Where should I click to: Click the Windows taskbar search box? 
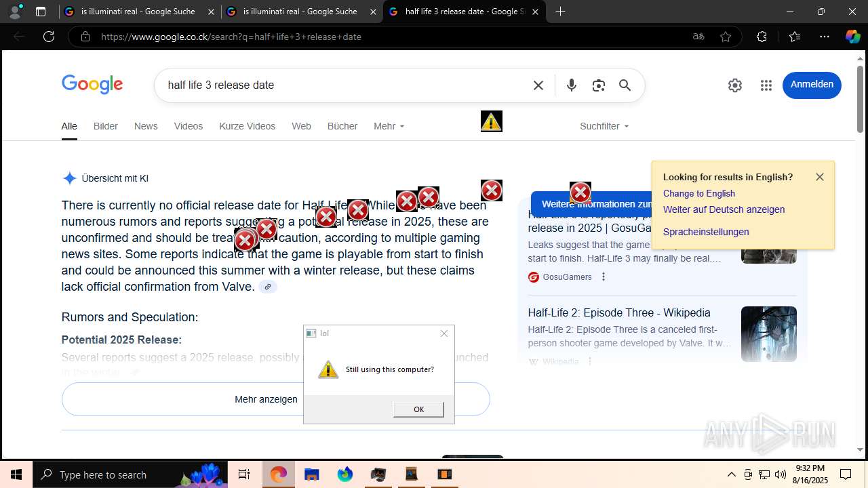point(130,474)
